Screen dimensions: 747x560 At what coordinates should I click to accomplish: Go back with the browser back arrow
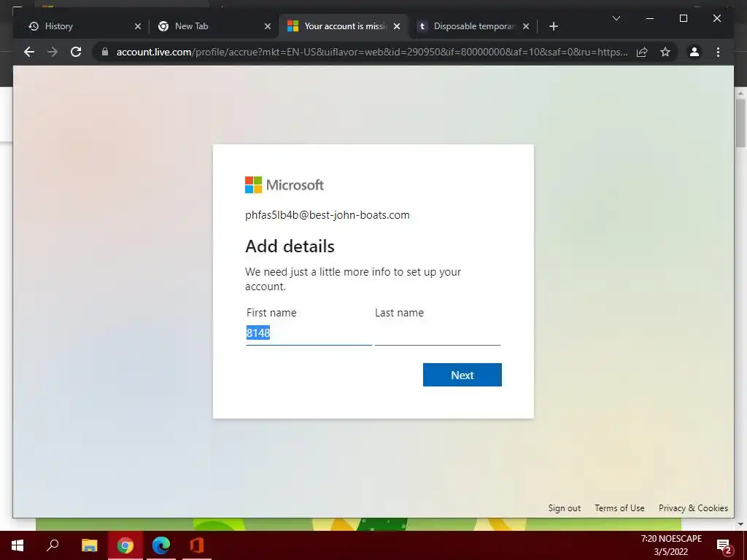(x=29, y=52)
